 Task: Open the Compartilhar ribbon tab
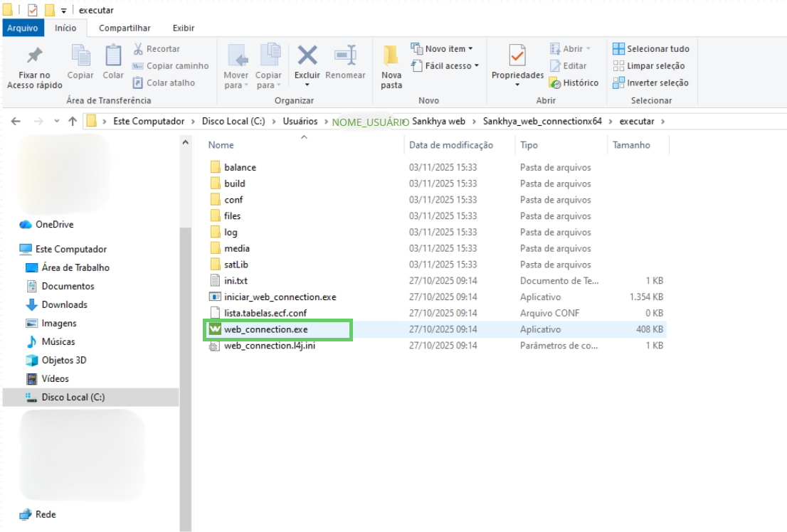[125, 28]
